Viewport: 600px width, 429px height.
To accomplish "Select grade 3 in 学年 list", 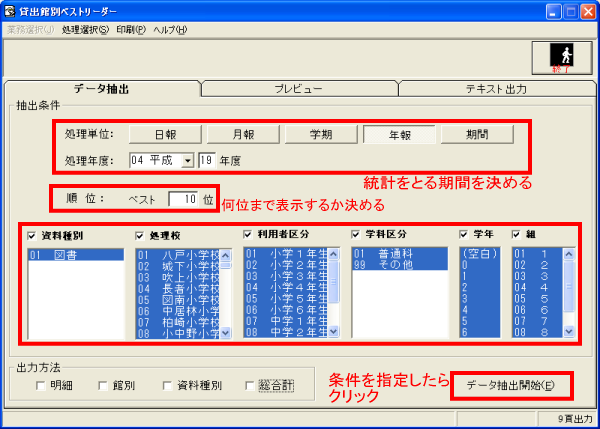I will coord(479,299).
